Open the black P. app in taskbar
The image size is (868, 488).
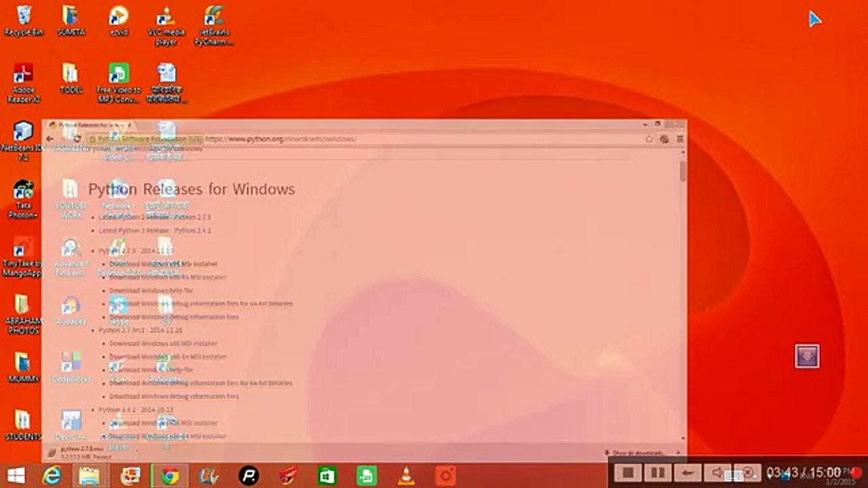click(x=249, y=476)
